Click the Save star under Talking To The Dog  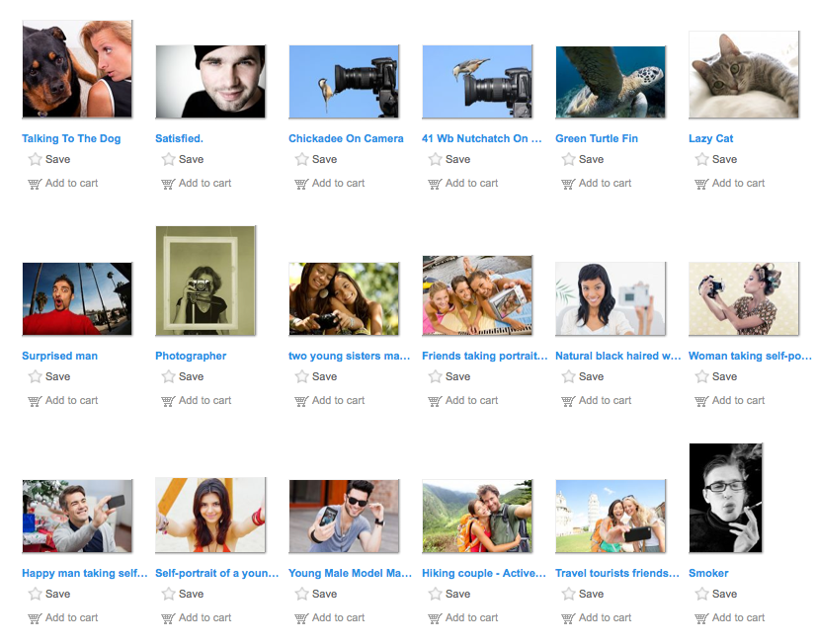tap(35, 159)
